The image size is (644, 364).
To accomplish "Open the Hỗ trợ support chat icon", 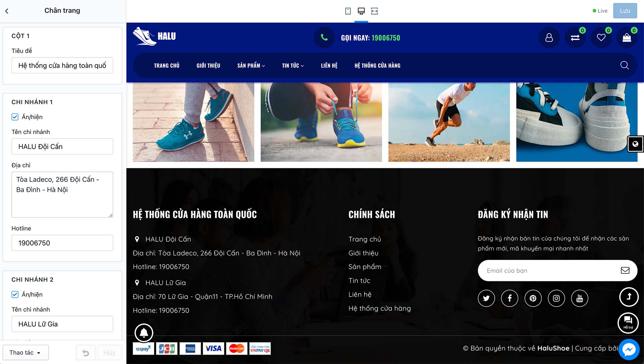I will pos(628,323).
